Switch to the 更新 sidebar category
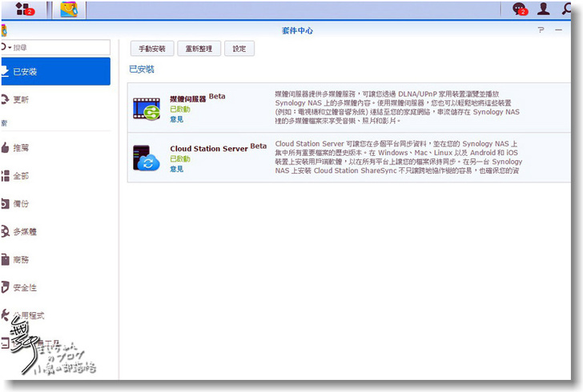583x392 pixels. [21, 100]
